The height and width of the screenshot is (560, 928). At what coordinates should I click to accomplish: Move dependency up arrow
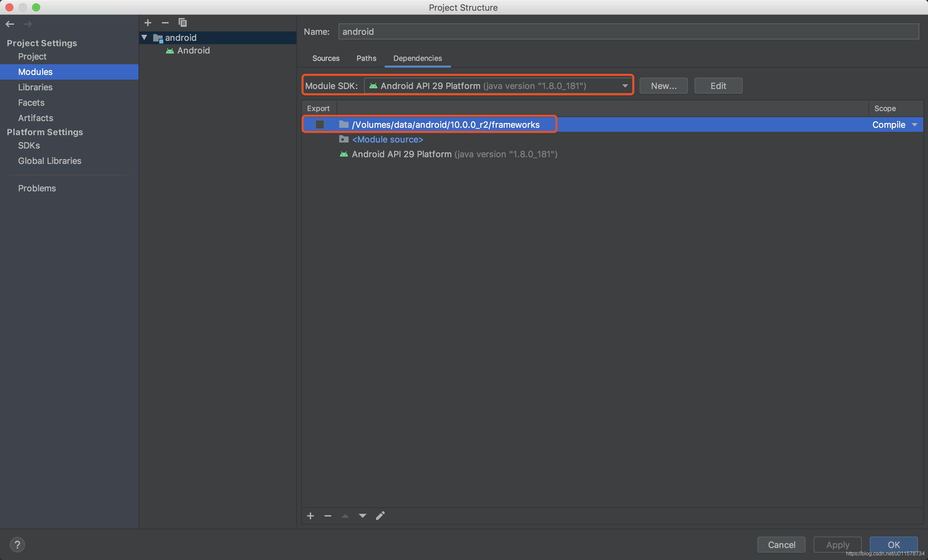345,516
